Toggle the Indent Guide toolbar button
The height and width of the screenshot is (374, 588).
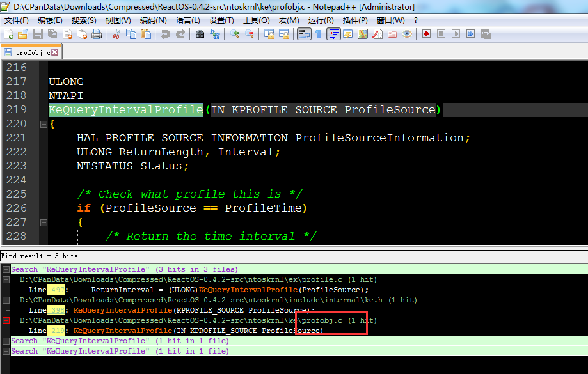point(333,34)
